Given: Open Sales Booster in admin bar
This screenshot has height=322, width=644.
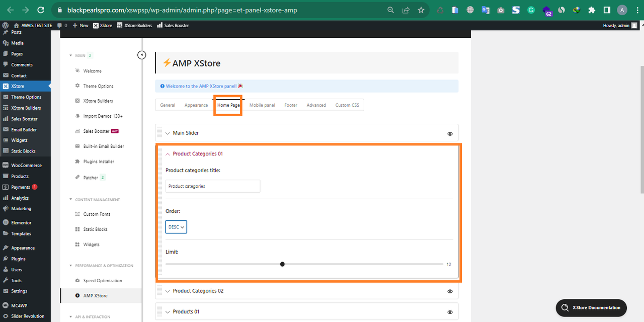Looking at the screenshot, I should [x=173, y=25].
